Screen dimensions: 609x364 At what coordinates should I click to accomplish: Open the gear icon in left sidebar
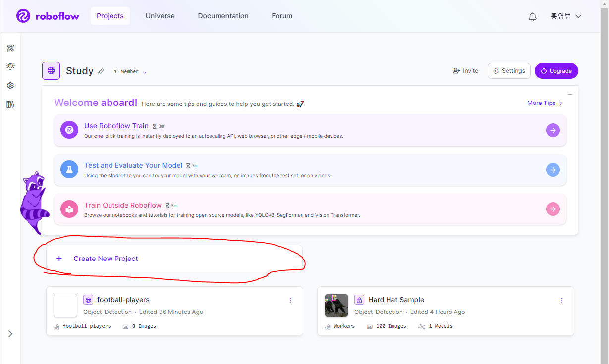[10, 86]
